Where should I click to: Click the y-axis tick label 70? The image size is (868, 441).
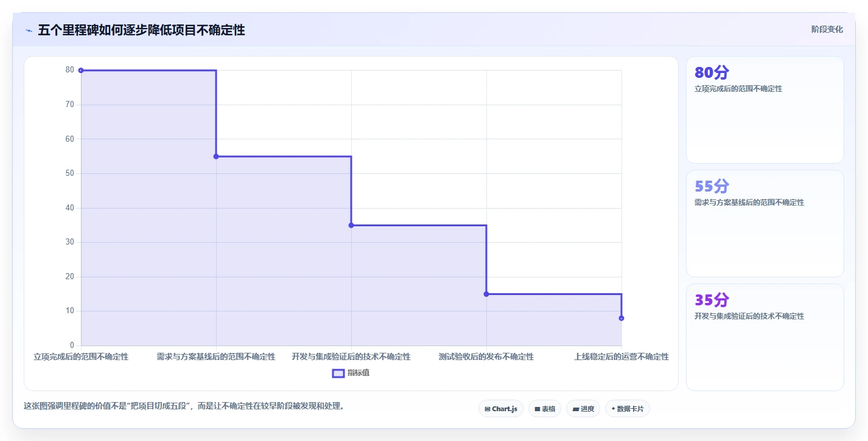(x=70, y=105)
